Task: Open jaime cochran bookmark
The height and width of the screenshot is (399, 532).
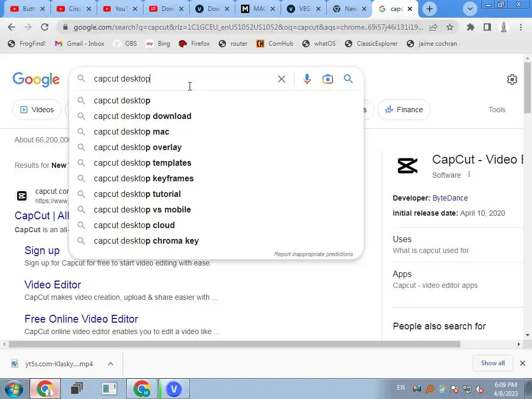Action: (x=432, y=44)
